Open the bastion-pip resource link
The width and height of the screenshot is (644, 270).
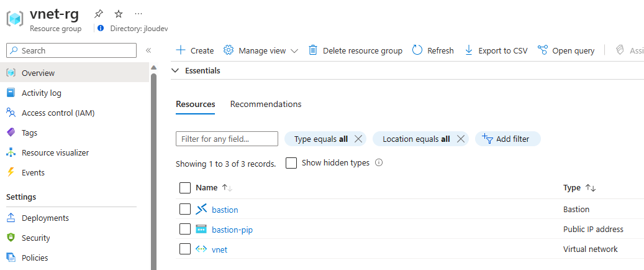coord(232,230)
